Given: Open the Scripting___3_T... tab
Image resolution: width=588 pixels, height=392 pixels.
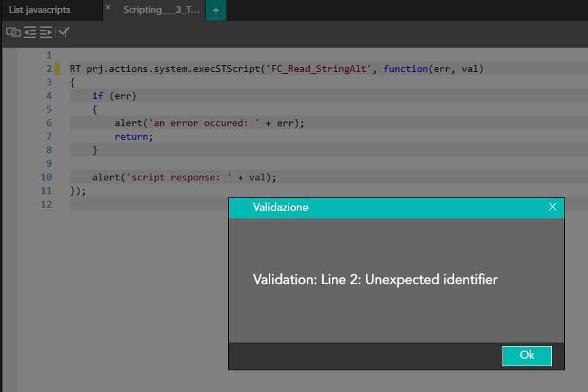Looking at the screenshot, I should pos(161,10).
